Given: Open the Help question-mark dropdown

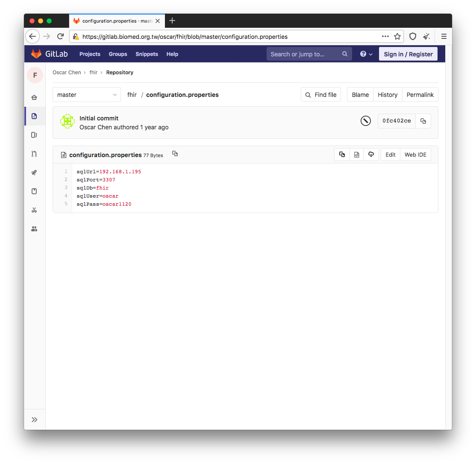Looking at the screenshot, I should click(366, 54).
